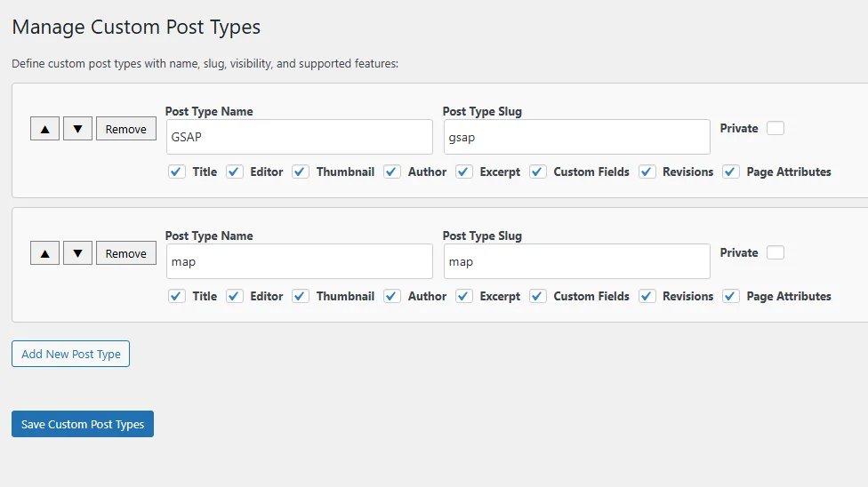Image resolution: width=868 pixels, height=487 pixels.
Task: Disable Revisions for map post type
Action: tap(647, 296)
